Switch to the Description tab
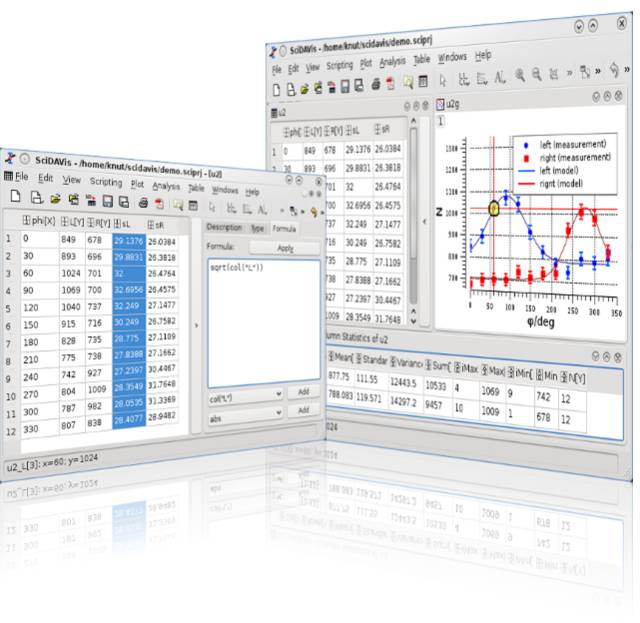 pos(224,227)
